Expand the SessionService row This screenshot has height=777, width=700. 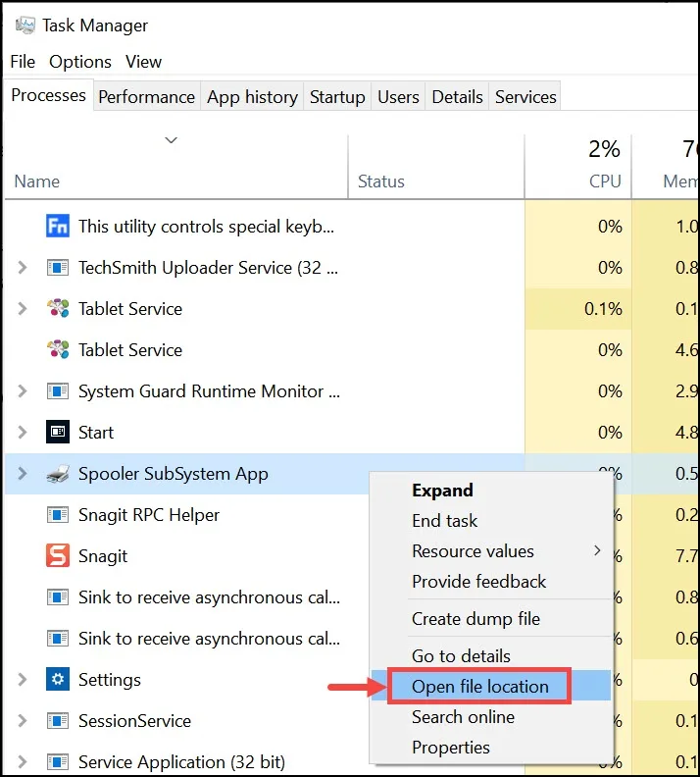click(x=23, y=720)
